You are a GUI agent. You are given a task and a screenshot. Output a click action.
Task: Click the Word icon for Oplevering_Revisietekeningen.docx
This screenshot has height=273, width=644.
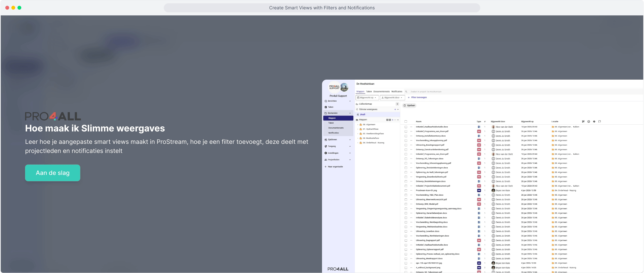click(x=479, y=168)
